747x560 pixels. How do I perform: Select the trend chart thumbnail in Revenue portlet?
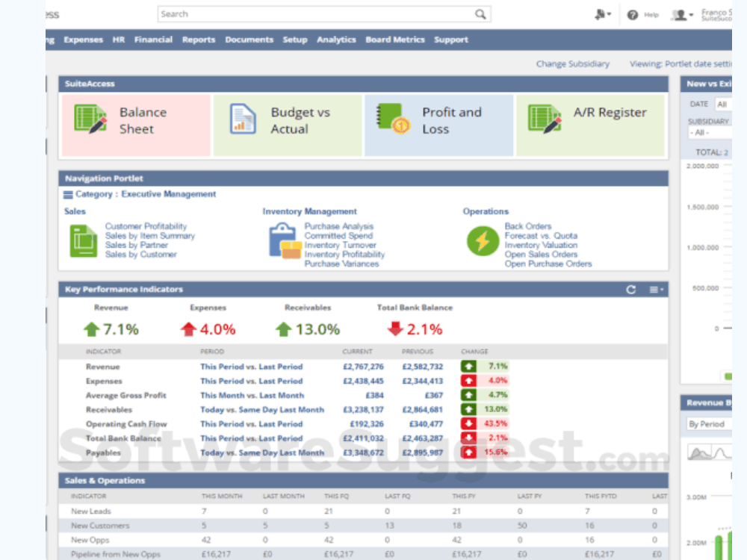tap(699, 452)
